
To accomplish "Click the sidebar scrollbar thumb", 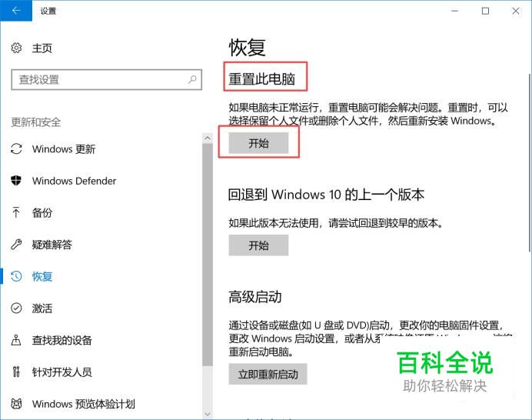I will click(208, 255).
